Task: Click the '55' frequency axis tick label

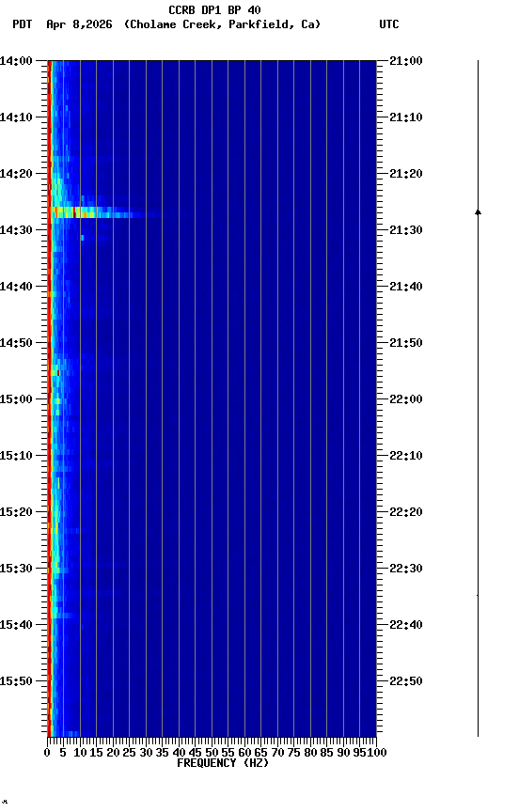Action: [228, 753]
